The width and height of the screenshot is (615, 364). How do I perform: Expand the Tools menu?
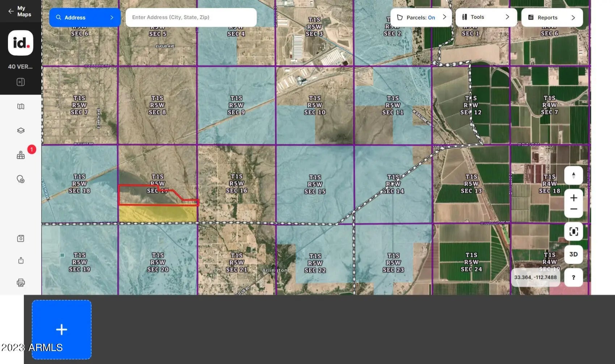coord(486,17)
